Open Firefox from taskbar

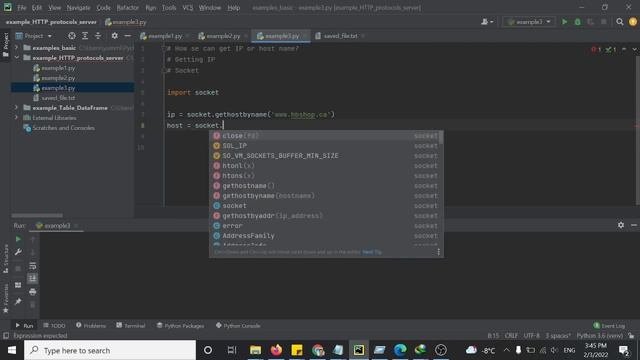pos(276,350)
